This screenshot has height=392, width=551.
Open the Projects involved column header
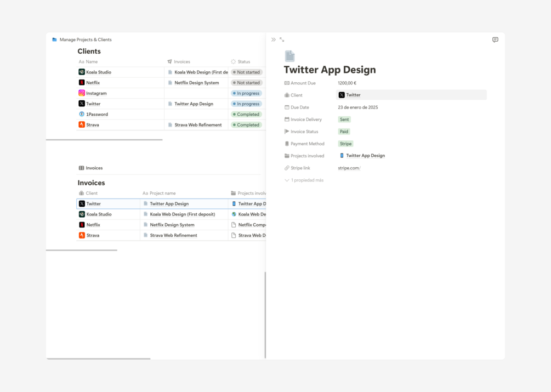tap(248, 193)
